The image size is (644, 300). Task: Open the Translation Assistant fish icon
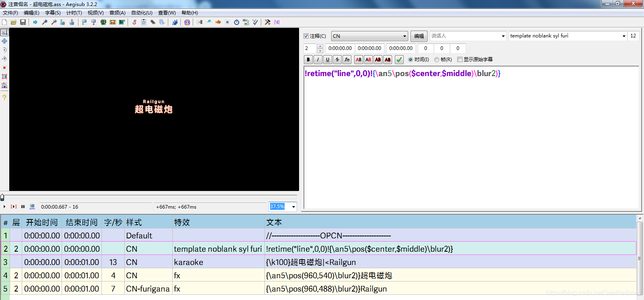point(218,22)
